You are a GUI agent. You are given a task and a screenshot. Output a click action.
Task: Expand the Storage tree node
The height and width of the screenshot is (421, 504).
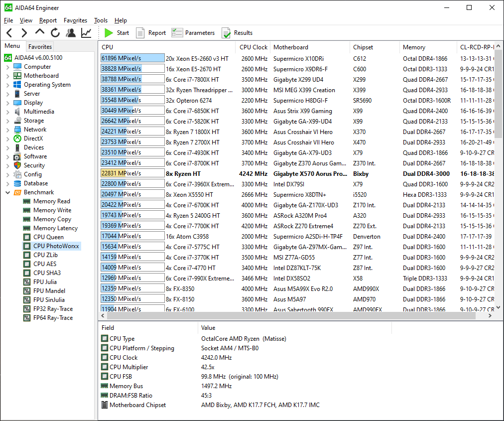pos(7,121)
